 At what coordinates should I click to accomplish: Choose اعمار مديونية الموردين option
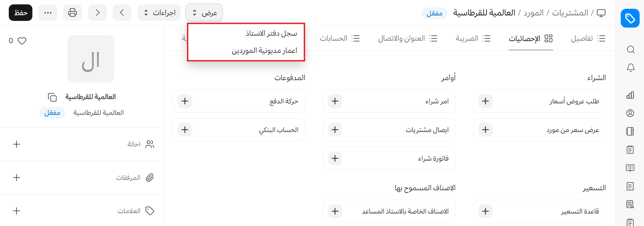(264, 51)
